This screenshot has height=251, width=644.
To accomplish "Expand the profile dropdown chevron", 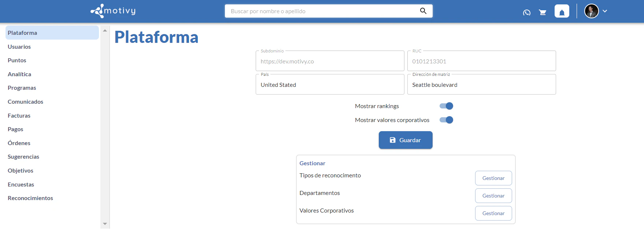I will point(605,11).
